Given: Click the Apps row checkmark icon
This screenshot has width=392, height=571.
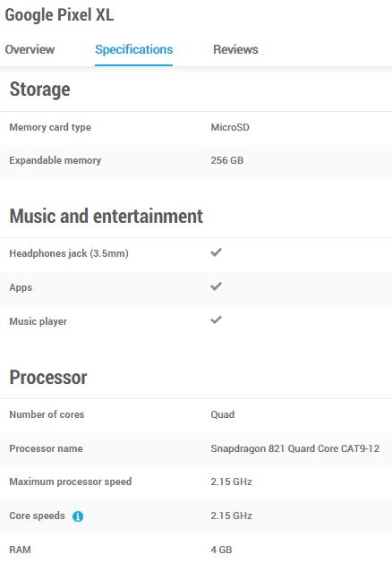Looking at the screenshot, I should click(x=216, y=286).
